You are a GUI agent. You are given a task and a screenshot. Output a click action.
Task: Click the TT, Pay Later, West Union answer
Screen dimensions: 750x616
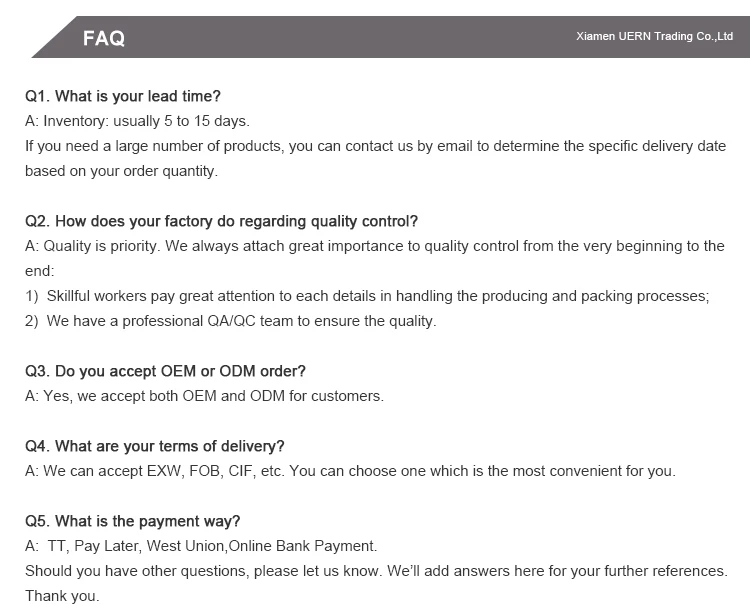coord(202,546)
